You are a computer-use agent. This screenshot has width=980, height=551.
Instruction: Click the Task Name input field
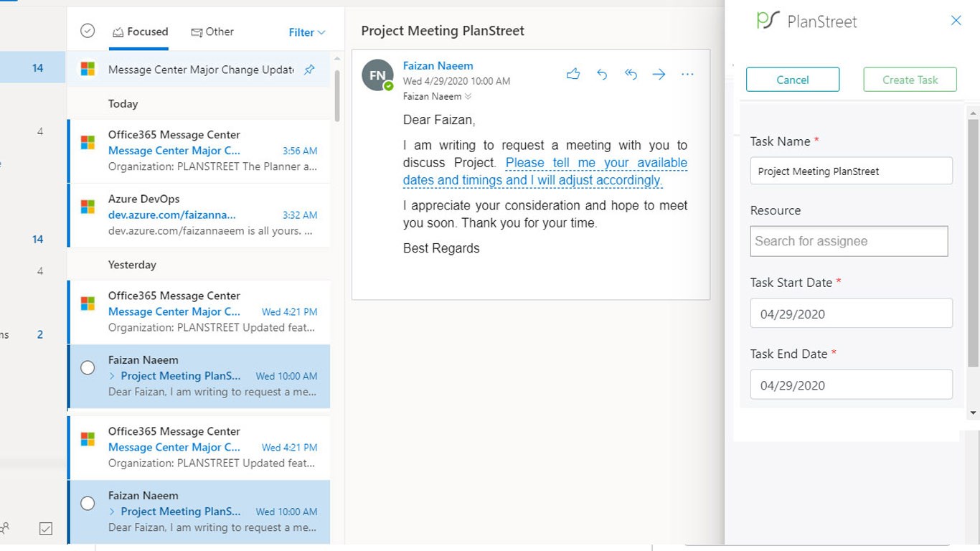[851, 171]
